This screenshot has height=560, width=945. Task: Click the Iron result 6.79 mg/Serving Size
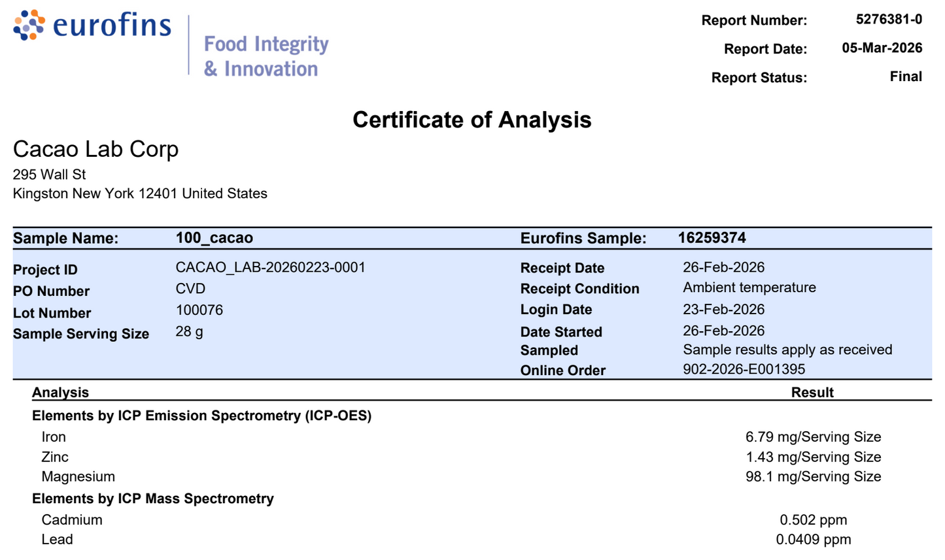pos(813,436)
